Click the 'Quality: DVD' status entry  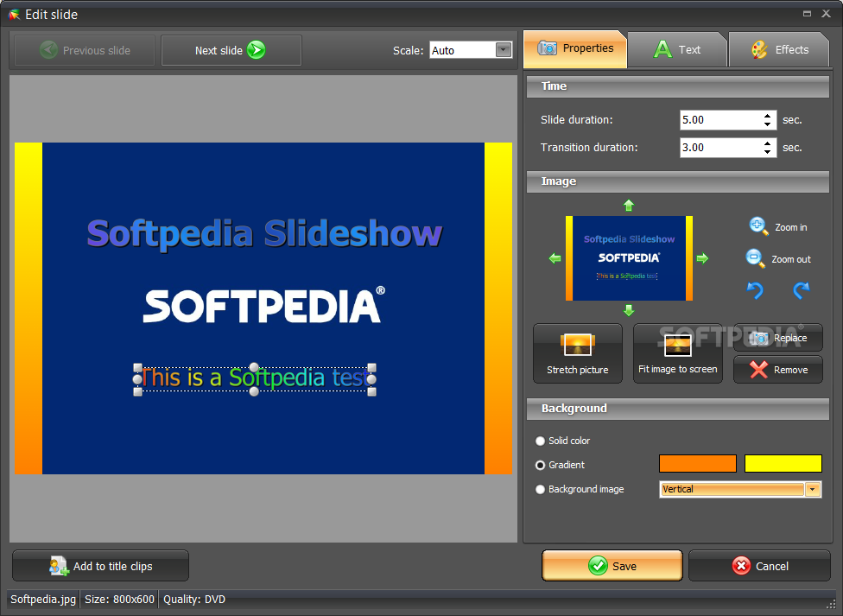[194, 600]
